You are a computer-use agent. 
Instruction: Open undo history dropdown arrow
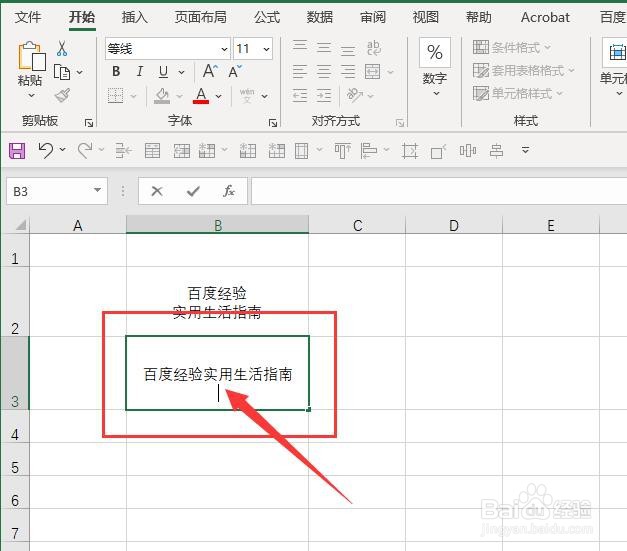pos(63,149)
